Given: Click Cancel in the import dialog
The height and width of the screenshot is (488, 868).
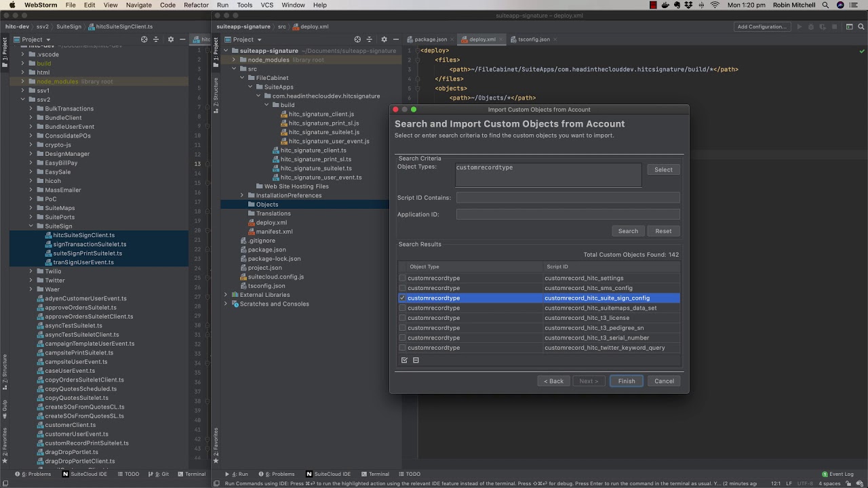Looking at the screenshot, I should click(x=664, y=381).
